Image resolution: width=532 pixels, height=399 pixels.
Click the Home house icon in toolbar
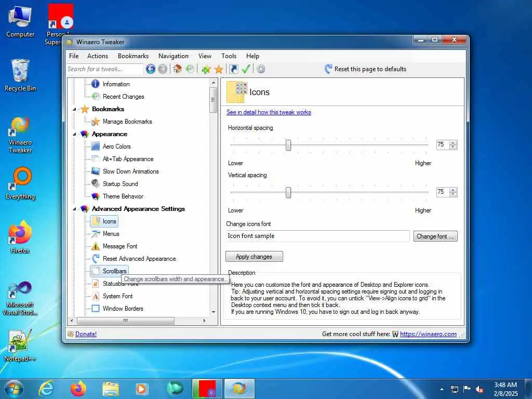click(x=178, y=69)
